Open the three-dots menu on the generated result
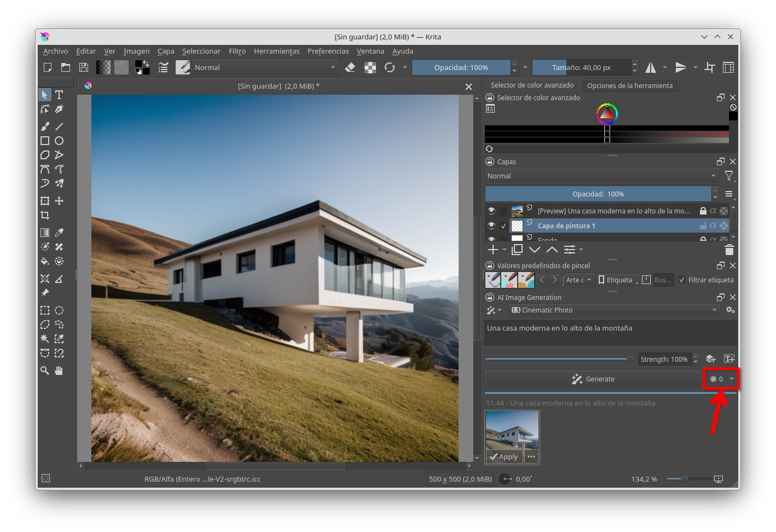Screen dimensions: 776x532 (x=531, y=456)
